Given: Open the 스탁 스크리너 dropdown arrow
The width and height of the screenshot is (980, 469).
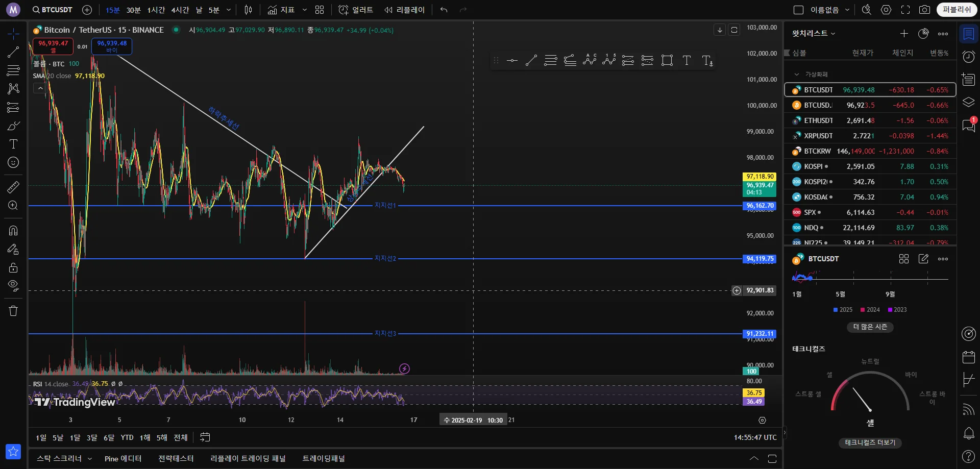Looking at the screenshot, I should pos(90,459).
